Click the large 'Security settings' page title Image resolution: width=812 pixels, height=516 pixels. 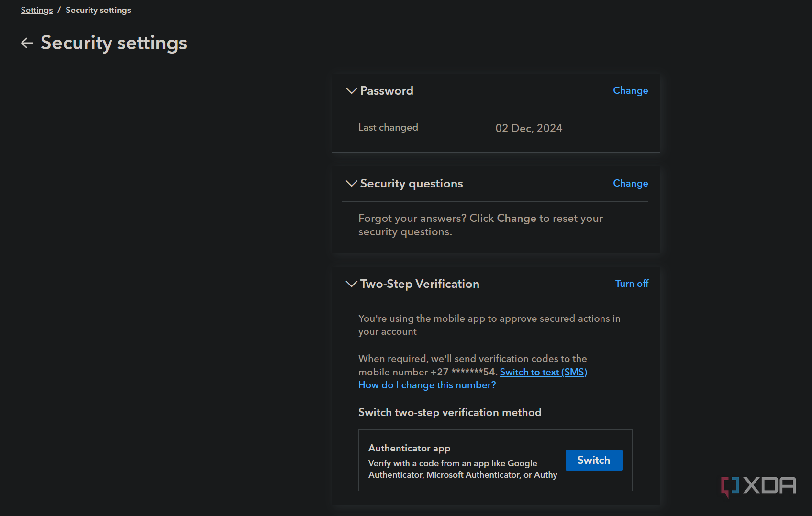114,43
